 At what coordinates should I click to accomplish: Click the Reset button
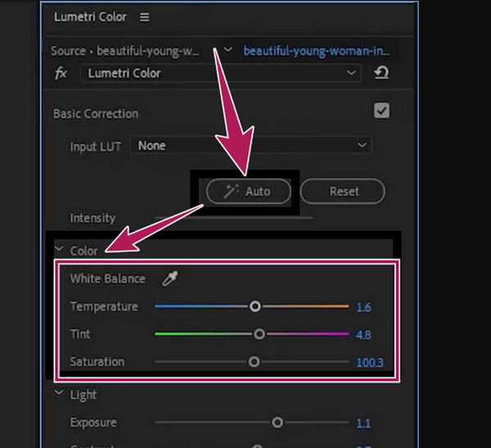(342, 191)
